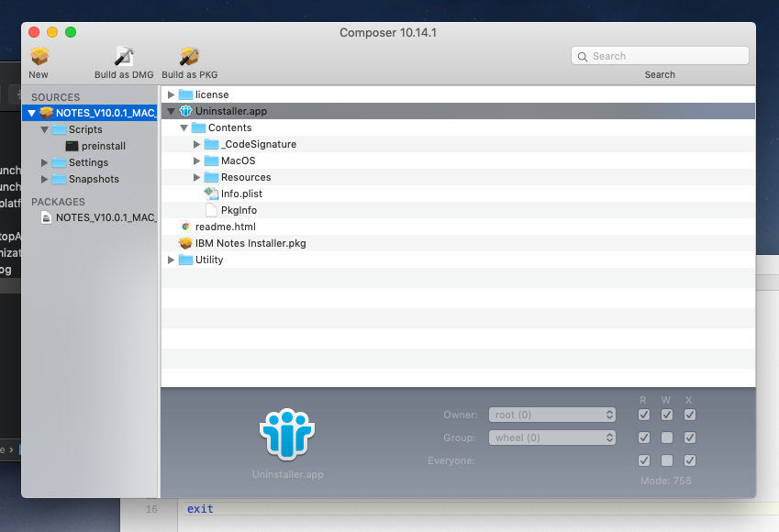Screen dimensions: 779x532
Task: Toggle Everyone read permission checkbox
Action: click(644, 460)
